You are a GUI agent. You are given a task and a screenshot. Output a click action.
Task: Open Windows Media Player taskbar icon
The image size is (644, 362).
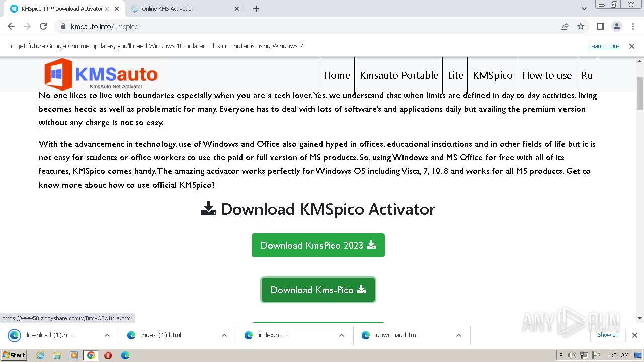point(74,355)
